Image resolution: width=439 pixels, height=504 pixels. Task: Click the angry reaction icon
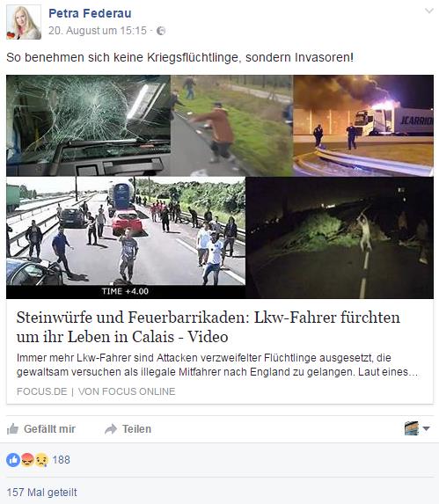pos(27,460)
